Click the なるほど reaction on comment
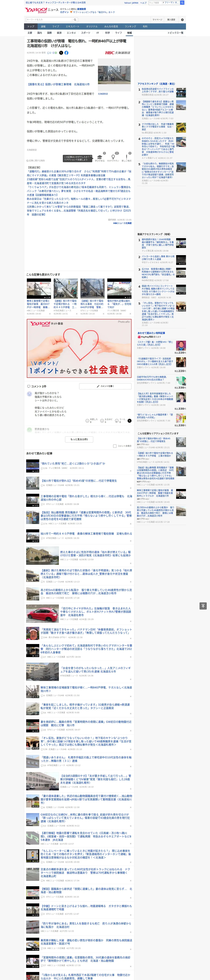 [106, 420]
